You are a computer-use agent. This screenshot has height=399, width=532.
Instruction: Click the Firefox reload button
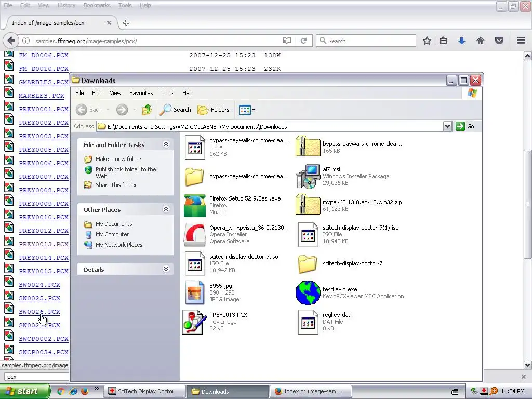[x=303, y=41]
